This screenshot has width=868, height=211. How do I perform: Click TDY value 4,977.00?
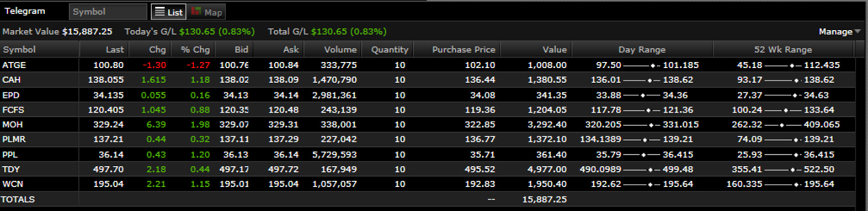547,170
